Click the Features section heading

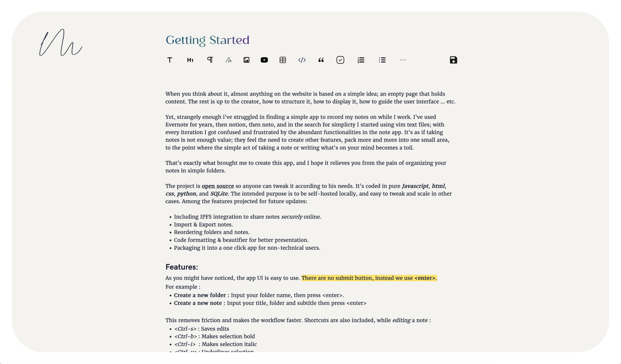(x=182, y=267)
